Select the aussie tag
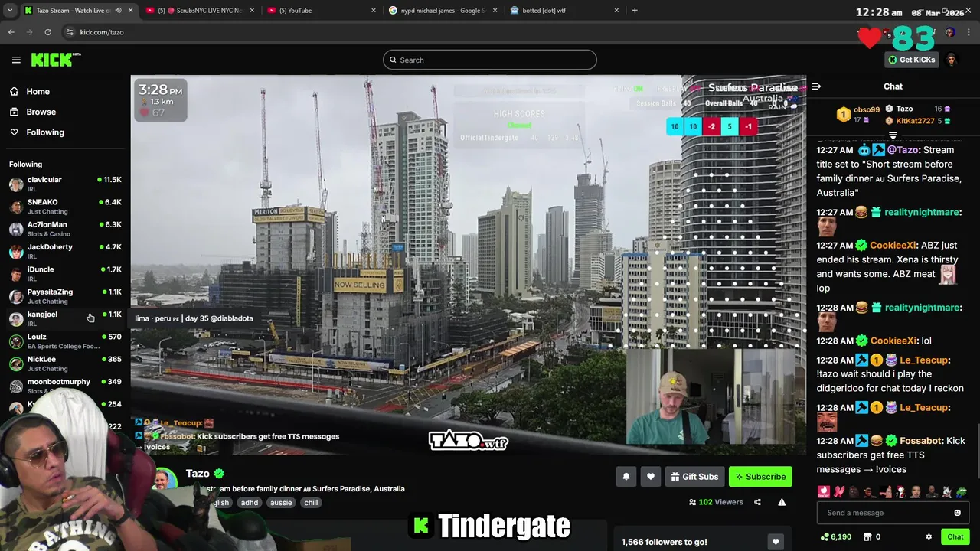This screenshot has height=551, width=980. tap(281, 503)
